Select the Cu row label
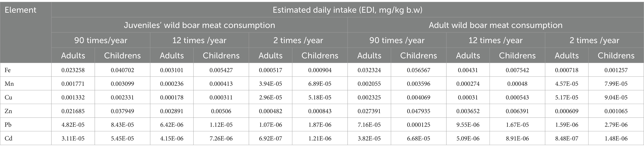 26,97
